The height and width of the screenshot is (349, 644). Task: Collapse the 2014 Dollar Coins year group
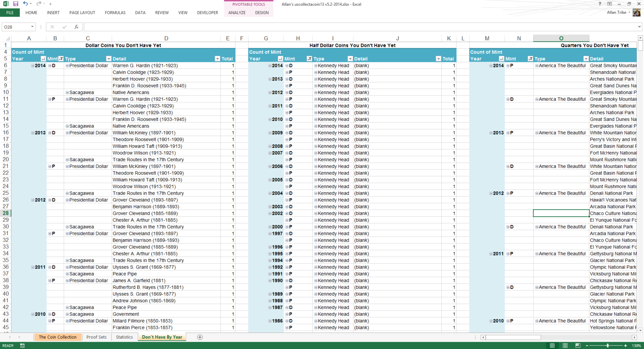(x=32, y=65)
